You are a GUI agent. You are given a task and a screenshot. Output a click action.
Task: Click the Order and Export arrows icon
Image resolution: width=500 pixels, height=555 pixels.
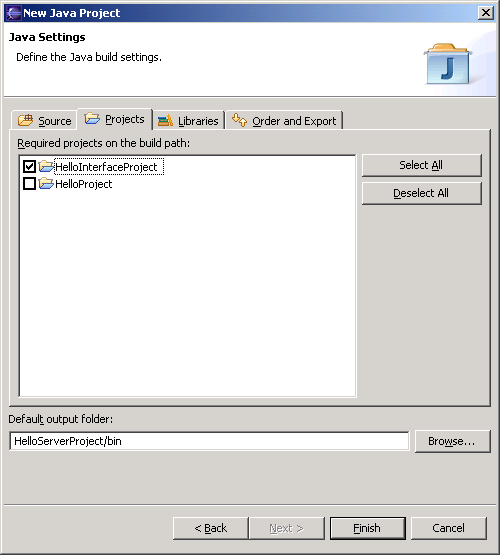(239, 120)
